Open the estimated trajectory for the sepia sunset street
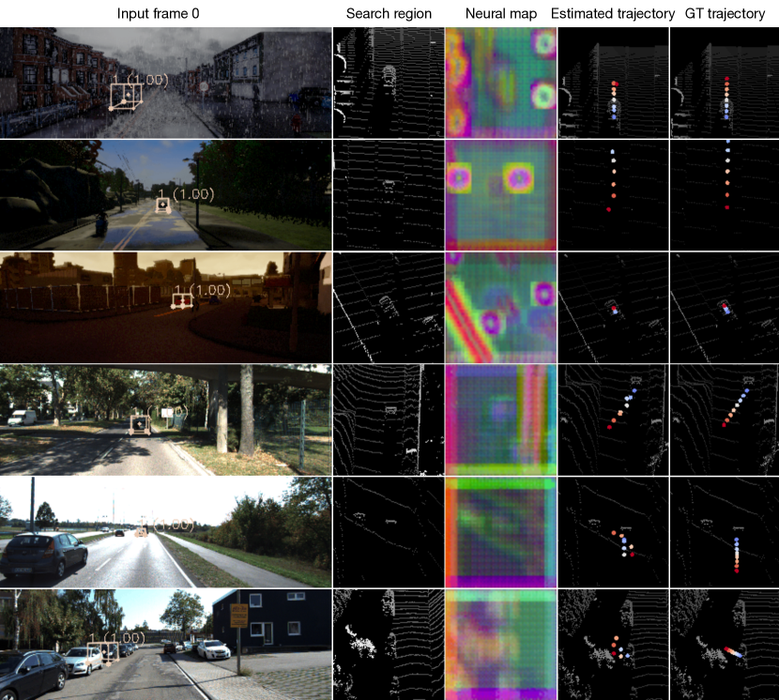 pos(613,307)
